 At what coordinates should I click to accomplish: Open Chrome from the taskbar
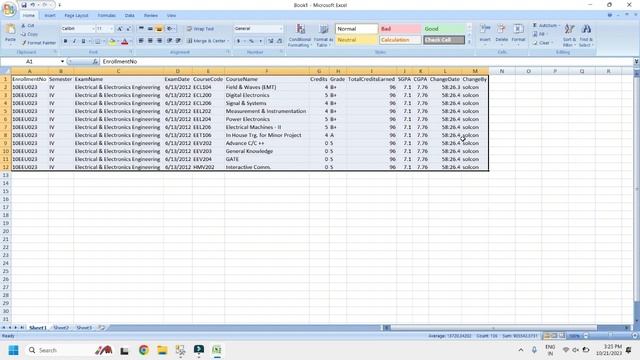click(143, 350)
